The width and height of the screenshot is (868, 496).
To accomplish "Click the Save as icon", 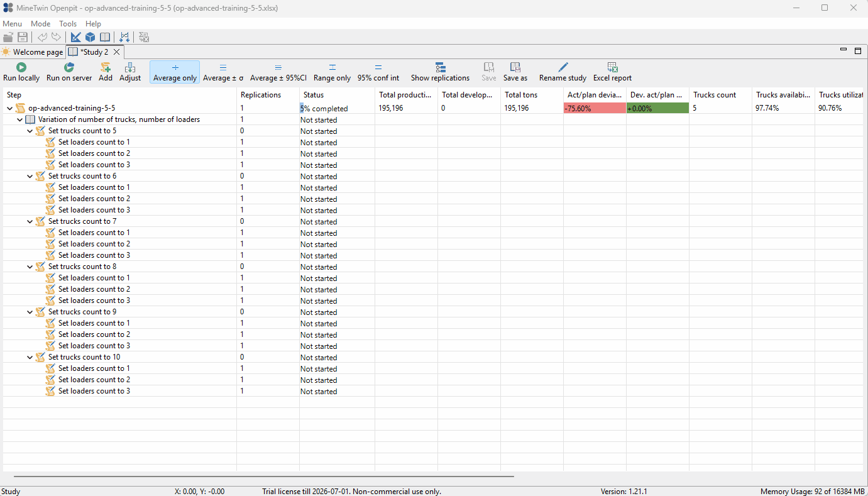I will [515, 67].
